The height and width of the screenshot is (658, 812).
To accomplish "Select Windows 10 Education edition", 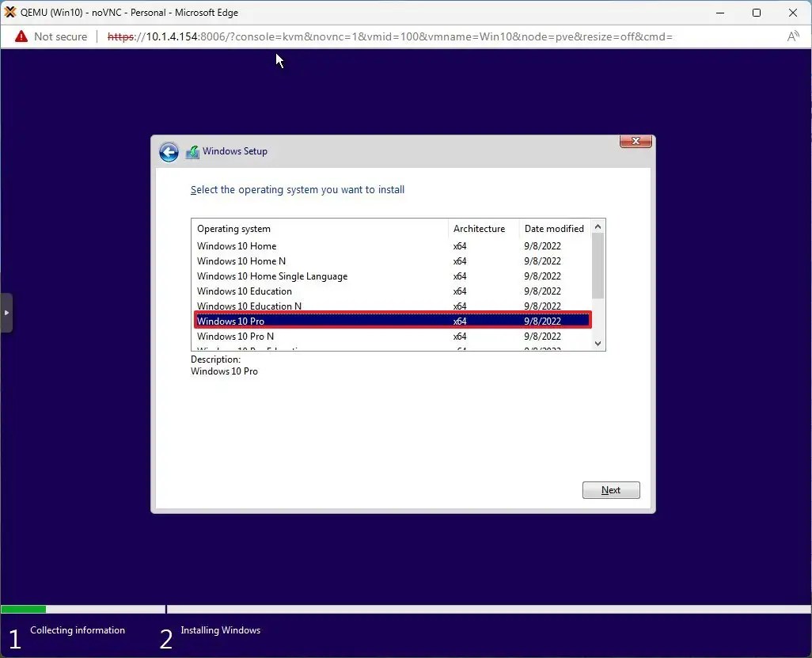I will coord(244,291).
